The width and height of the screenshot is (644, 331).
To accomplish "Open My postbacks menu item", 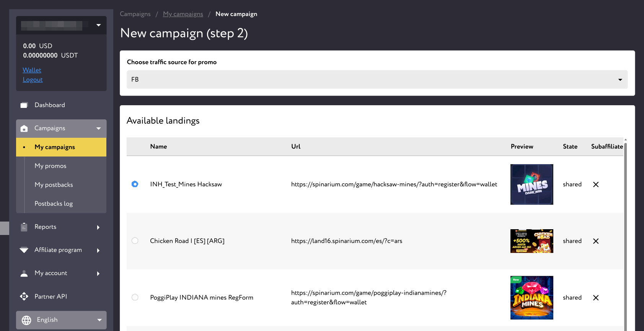I will [x=54, y=184].
